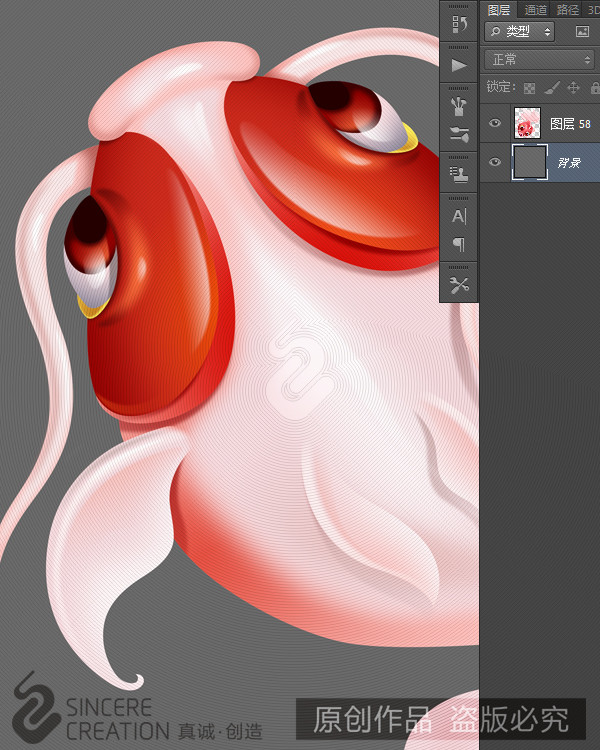
Task: Switch to the 通道 tab
Action: point(535,10)
